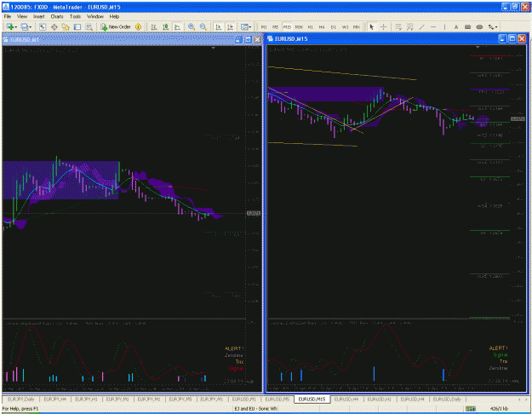
Task: Select the active EURUSD,M15 chart tab
Action: coord(312,399)
